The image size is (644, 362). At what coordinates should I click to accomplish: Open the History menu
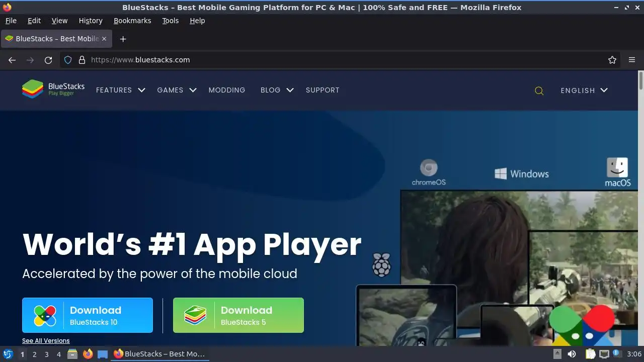coord(91,21)
